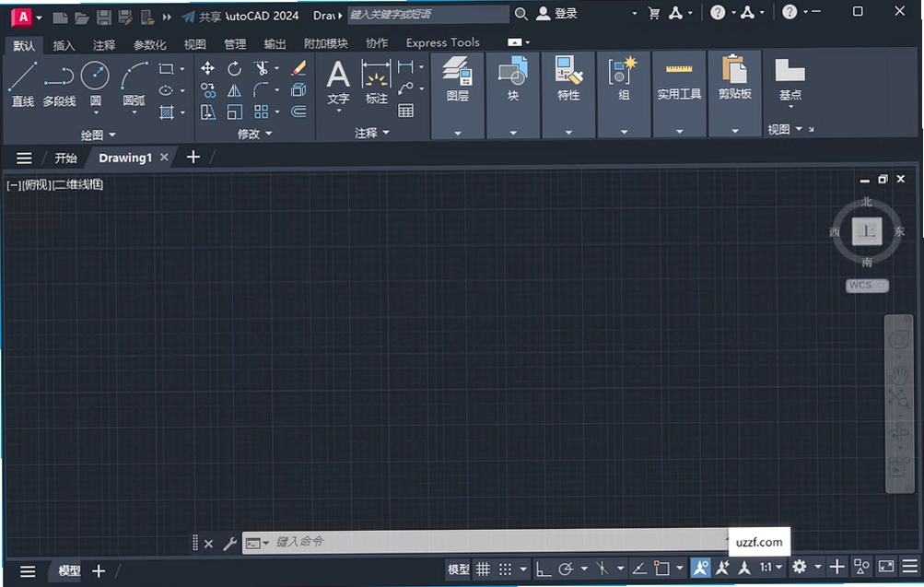This screenshot has height=587, width=924.
Task: Click the Table tool icon
Action: pyautogui.click(x=405, y=111)
